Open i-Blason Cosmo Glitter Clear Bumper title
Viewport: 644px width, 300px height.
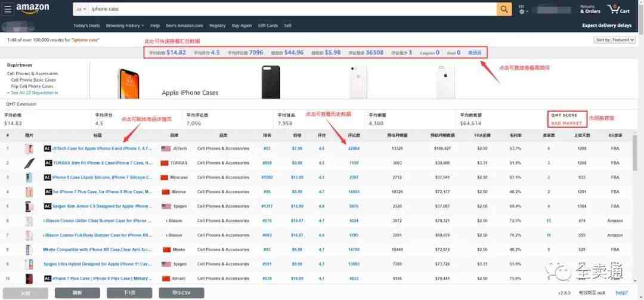point(97,221)
